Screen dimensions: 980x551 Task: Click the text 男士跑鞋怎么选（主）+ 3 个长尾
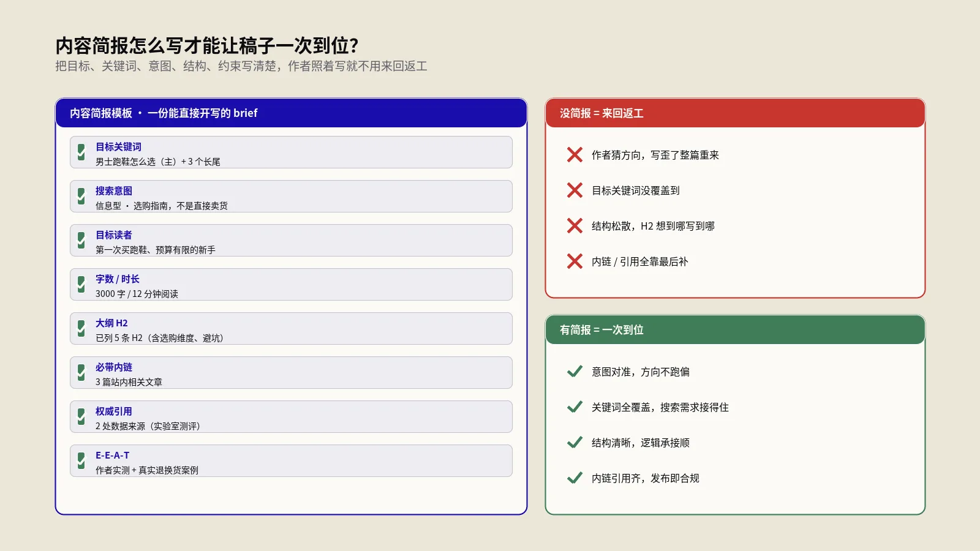[158, 162]
